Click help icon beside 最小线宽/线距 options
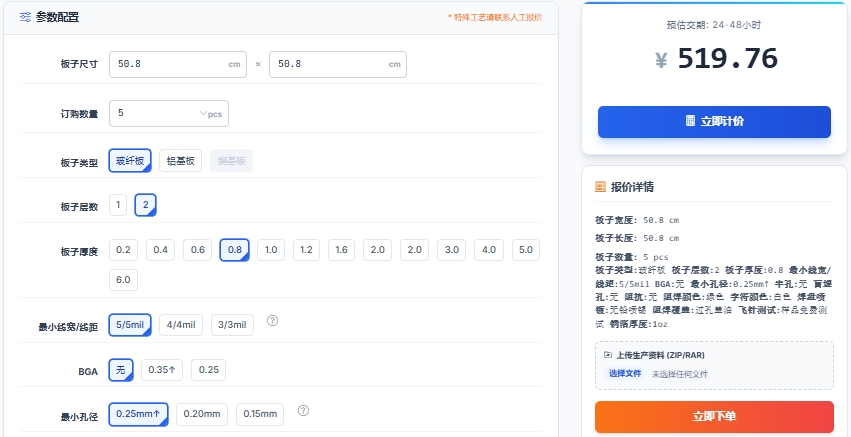851x437 pixels. [x=272, y=321]
